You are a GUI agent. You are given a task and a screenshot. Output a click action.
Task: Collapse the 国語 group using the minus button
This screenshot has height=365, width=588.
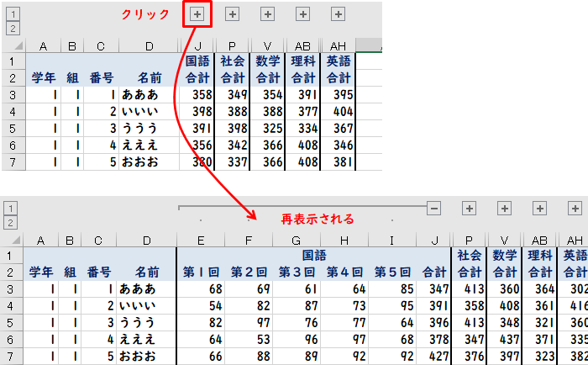click(x=434, y=209)
